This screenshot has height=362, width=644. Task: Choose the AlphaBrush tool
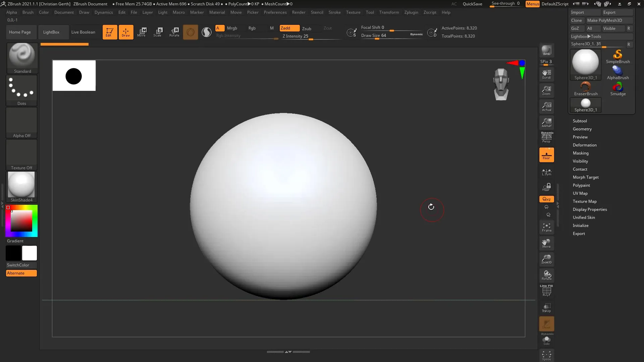[618, 73]
